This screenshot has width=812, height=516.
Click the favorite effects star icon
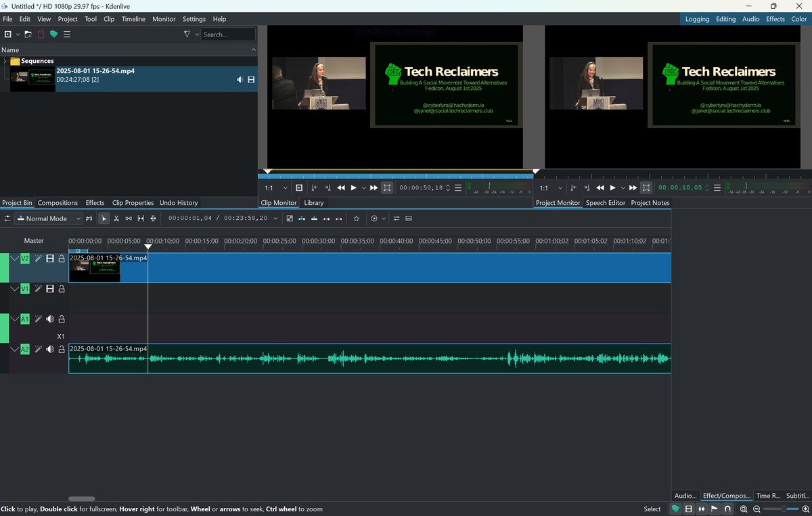click(357, 218)
